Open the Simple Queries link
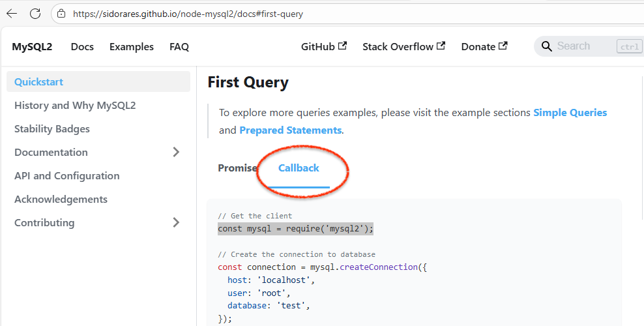This screenshot has height=326, width=644. [570, 113]
